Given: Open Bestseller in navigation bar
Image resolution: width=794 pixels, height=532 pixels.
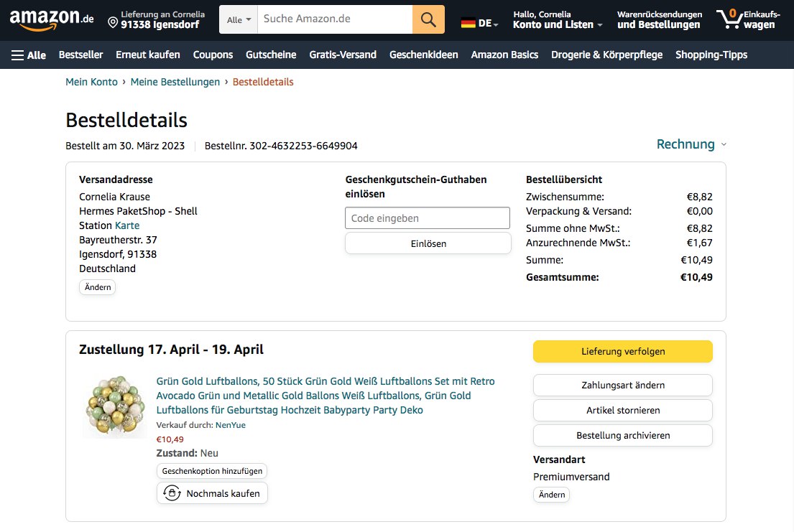Looking at the screenshot, I should point(80,55).
